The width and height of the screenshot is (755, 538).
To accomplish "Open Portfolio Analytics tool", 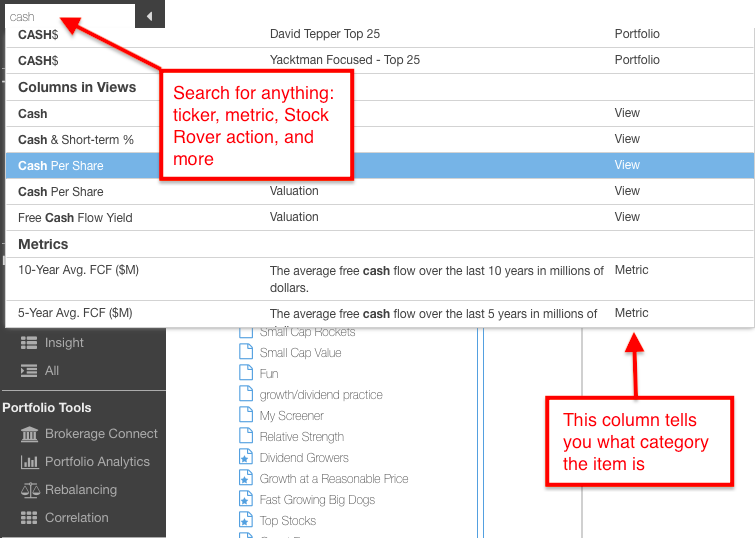I will [x=97, y=462].
